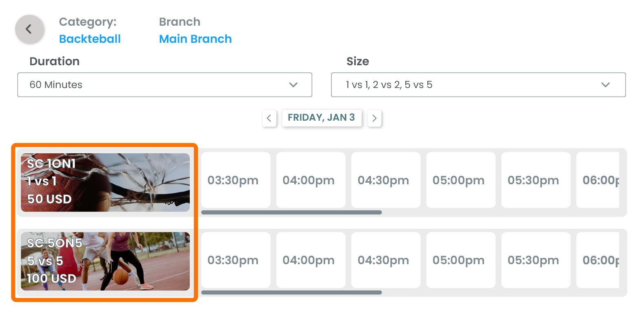This screenshot has width=644, height=316.
Task: Open the Friday, Jan 3 date picker
Action: [321, 118]
